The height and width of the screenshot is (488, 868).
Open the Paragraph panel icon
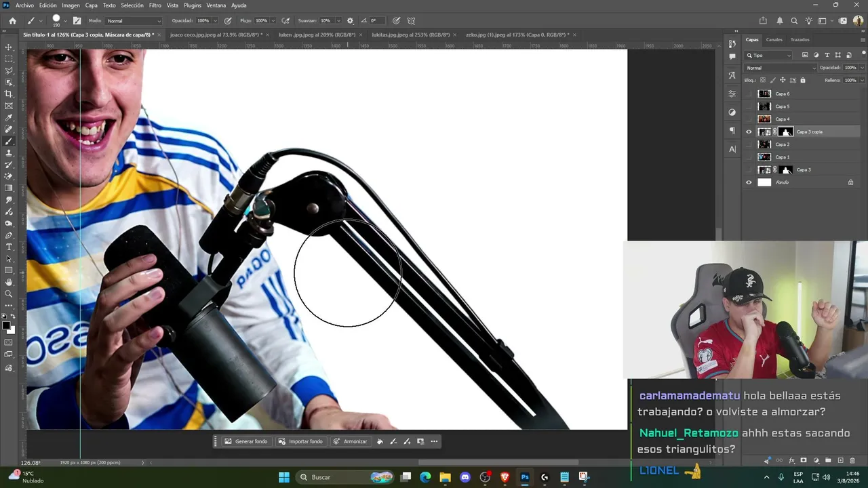coord(732,130)
